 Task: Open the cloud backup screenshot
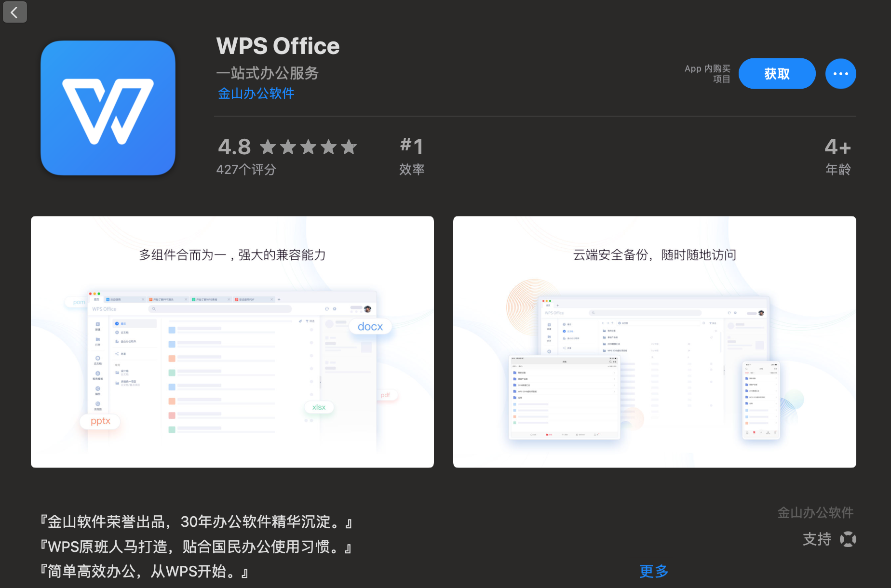coord(655,342)
